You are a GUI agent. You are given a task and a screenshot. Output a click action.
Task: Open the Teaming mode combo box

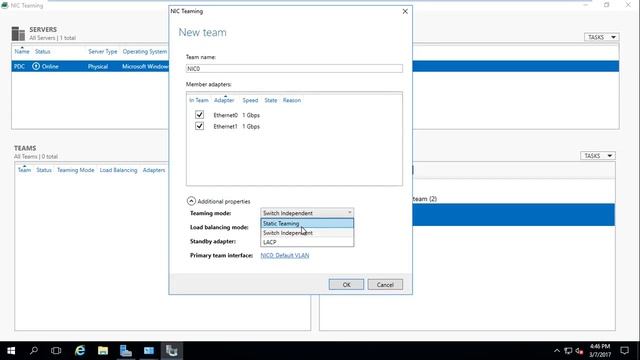[x=307, y=213]
